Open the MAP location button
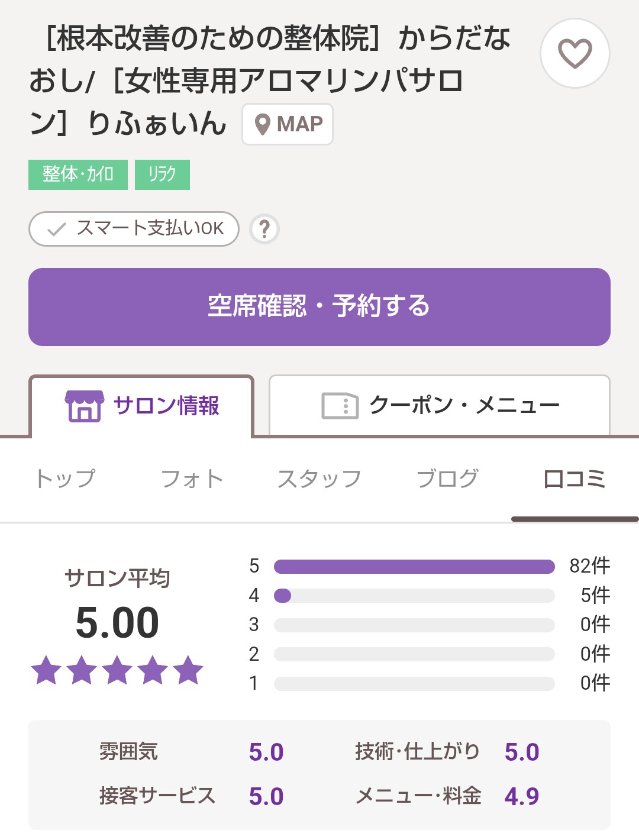This screenshot has width=639, height=840. [288, 124]
